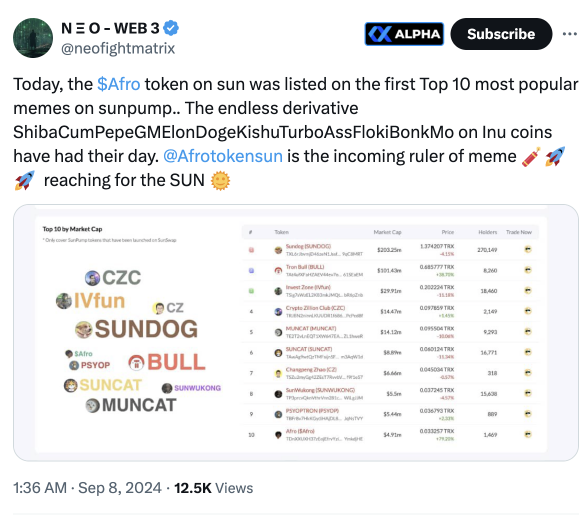This screenshot has width=586, height=518.
Task: Select Sundog (SUNDOG) token name
Action: coord(308,246)
